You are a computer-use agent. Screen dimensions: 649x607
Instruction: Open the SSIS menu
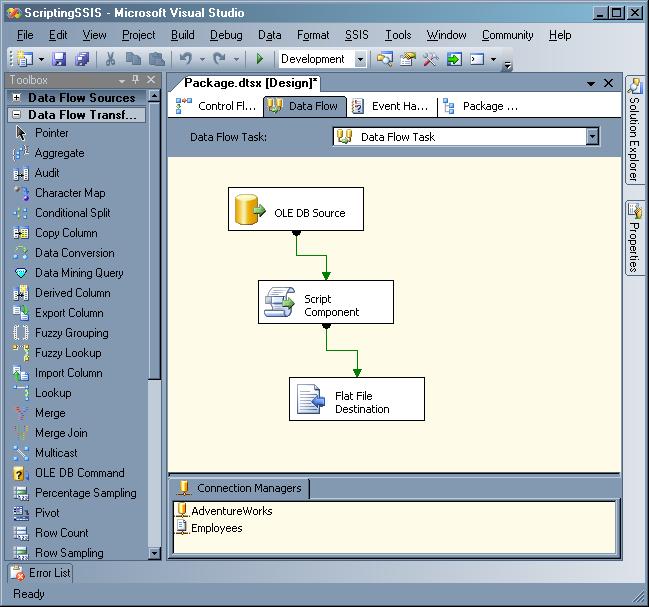point(356,35)
